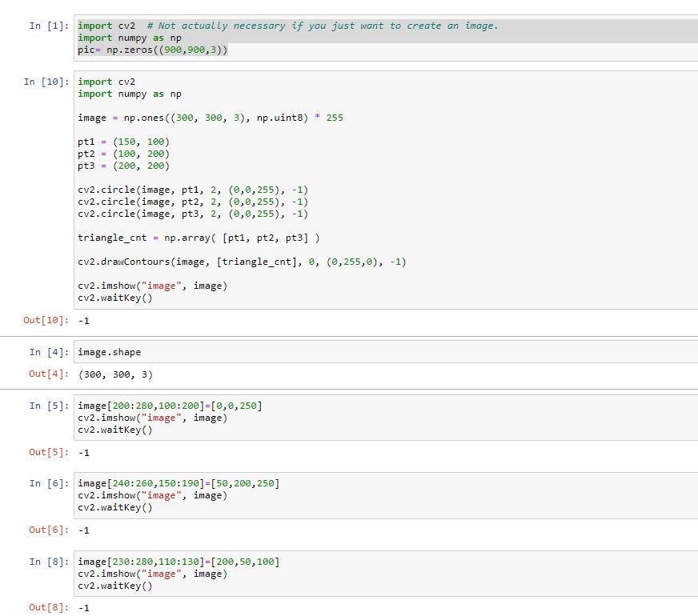This screenshot has height=616, width=698.
Task: Click the line image[240:260,150:190]=[50,200,250]
Action: tap(179, 483)
